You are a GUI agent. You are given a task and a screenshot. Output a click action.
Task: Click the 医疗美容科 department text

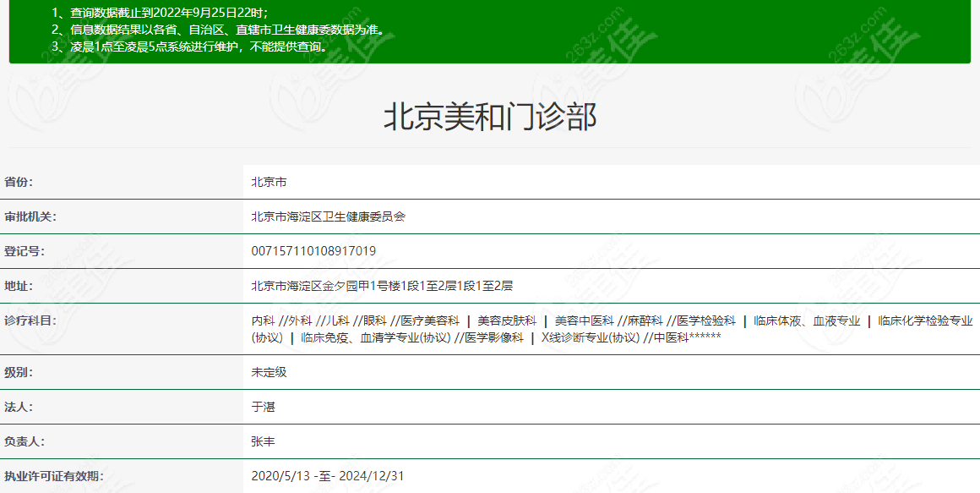coord(430,321)
